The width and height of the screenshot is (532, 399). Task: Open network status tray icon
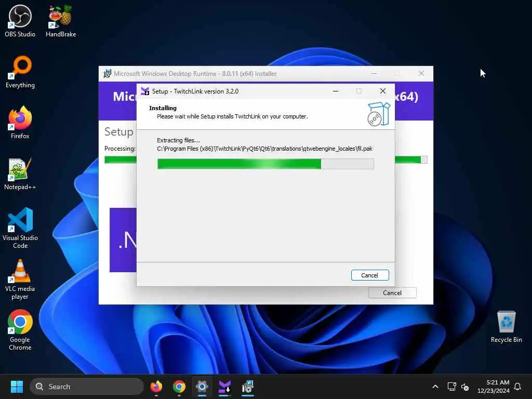pos(451,387)
